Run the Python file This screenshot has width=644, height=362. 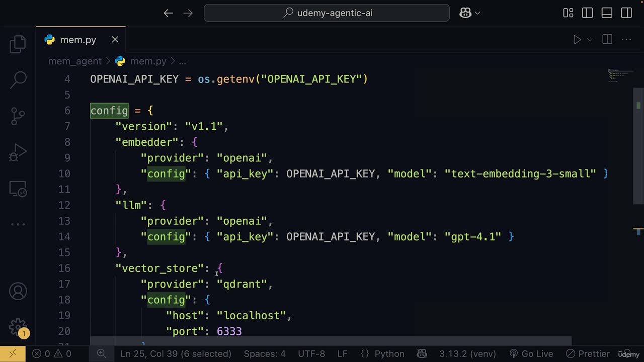[577, 40]
